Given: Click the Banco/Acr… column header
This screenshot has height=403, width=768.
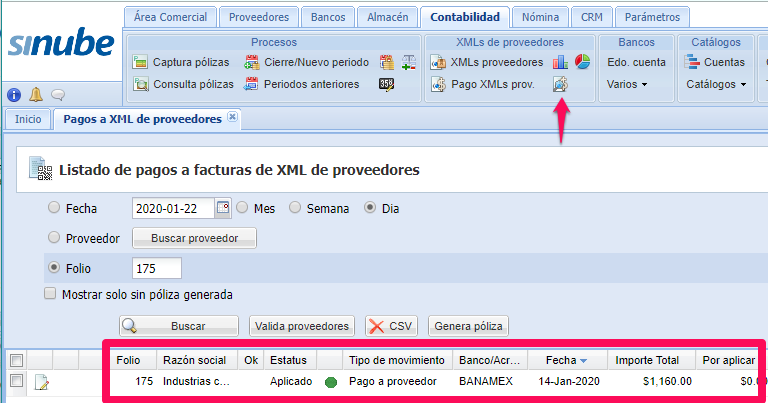Looking at the screenshot, I should (489, 360).
